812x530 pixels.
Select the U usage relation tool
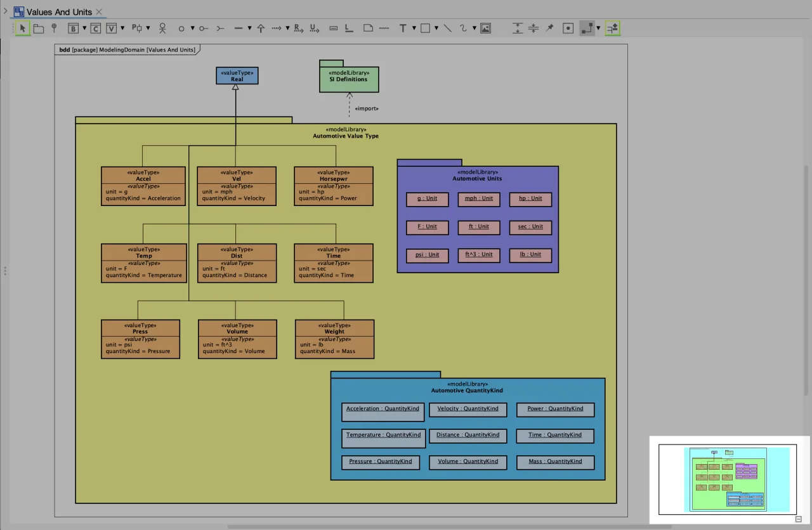point(314,29)
